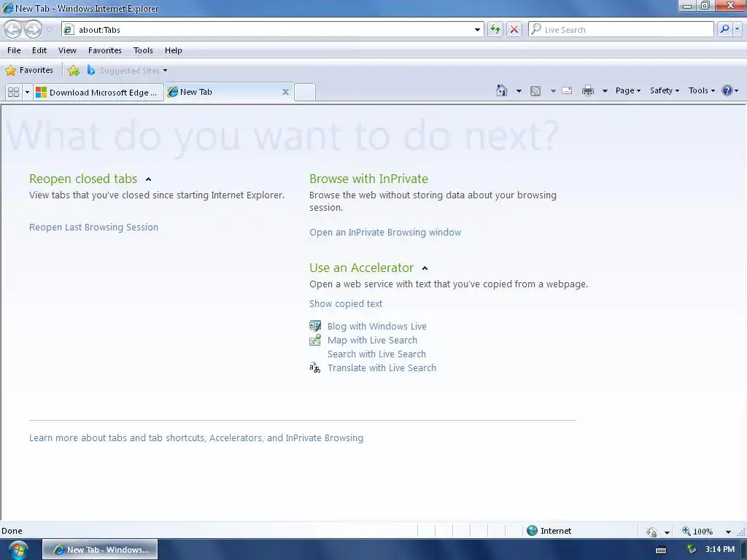The height and width of the screenshot is (560, 747).
Task: Select the New Tab tab
Action: (228, 92)
